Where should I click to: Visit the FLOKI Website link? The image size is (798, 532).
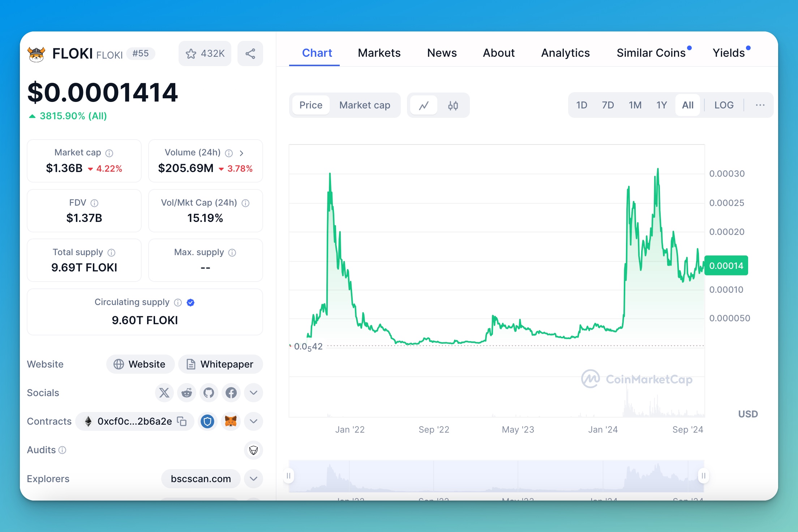click(x=140, y=364)
